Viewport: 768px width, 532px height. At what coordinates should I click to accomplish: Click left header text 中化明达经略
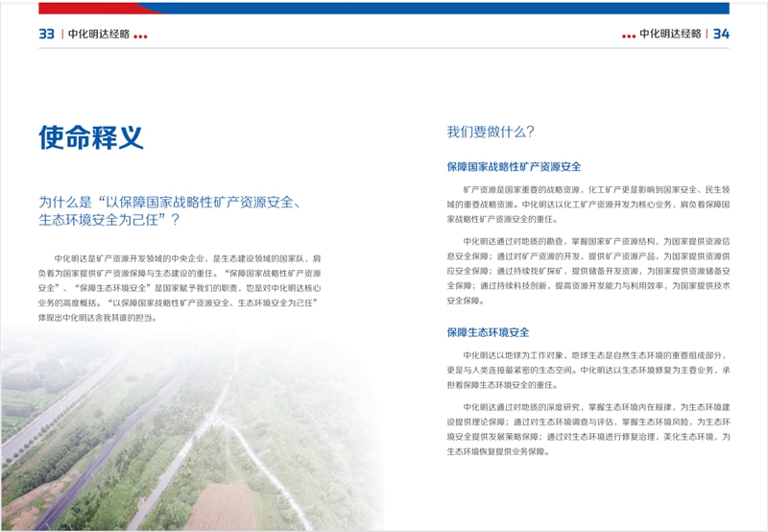tap(99, 34)
